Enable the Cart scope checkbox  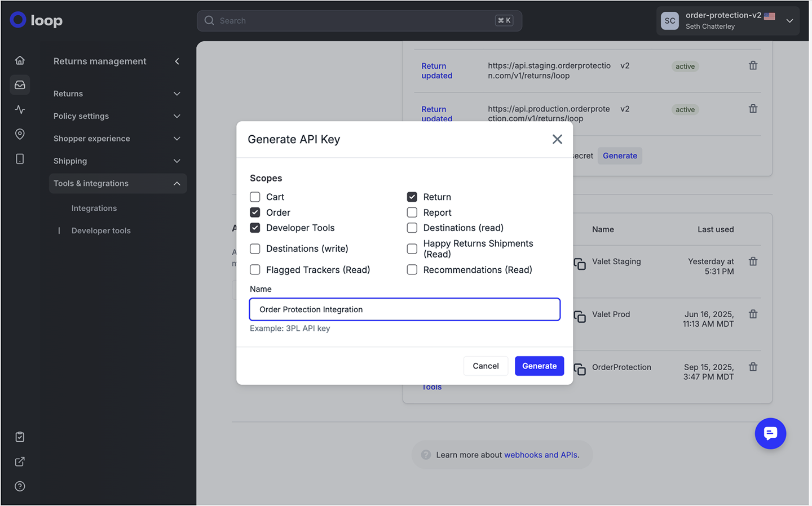pos(255,197)
